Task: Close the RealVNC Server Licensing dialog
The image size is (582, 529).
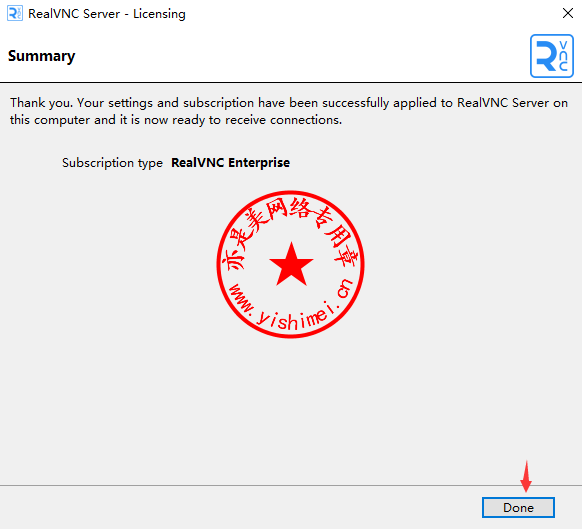Action: 568,13
